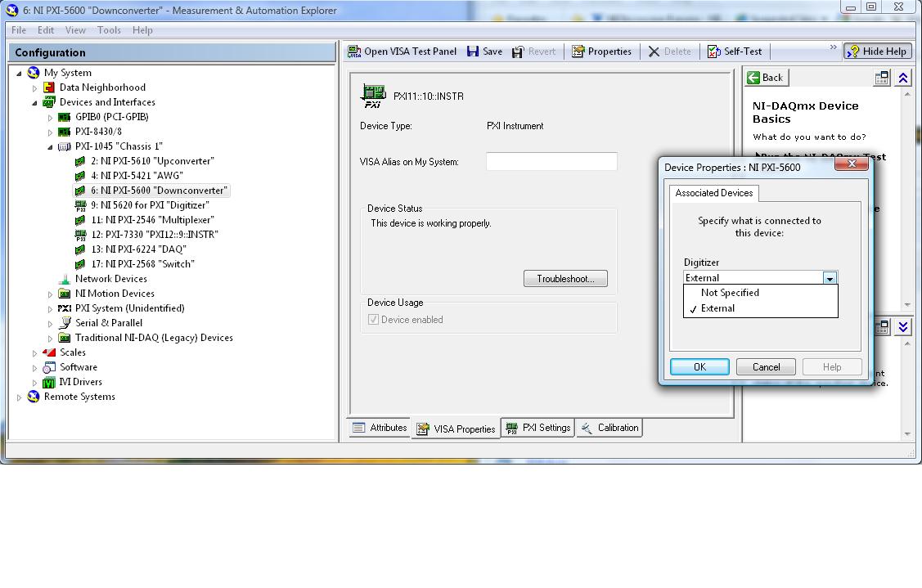Expand the Data Neighborhood node
The image size is (922, 588).
34,88
